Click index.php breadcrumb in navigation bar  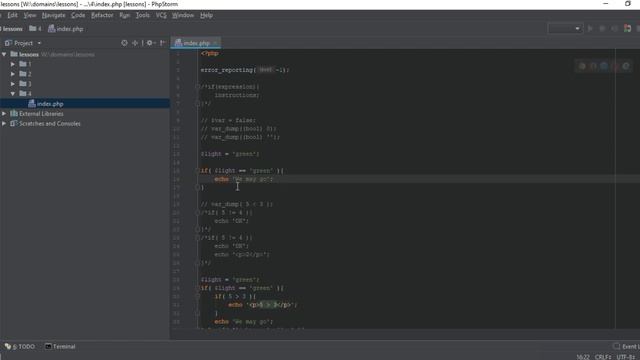(66, 29)
